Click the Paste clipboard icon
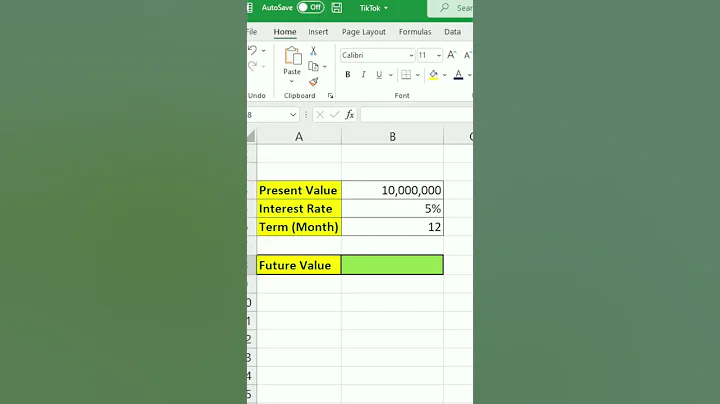This screenshot has height=404, width=720. click(x=292, y=56)
